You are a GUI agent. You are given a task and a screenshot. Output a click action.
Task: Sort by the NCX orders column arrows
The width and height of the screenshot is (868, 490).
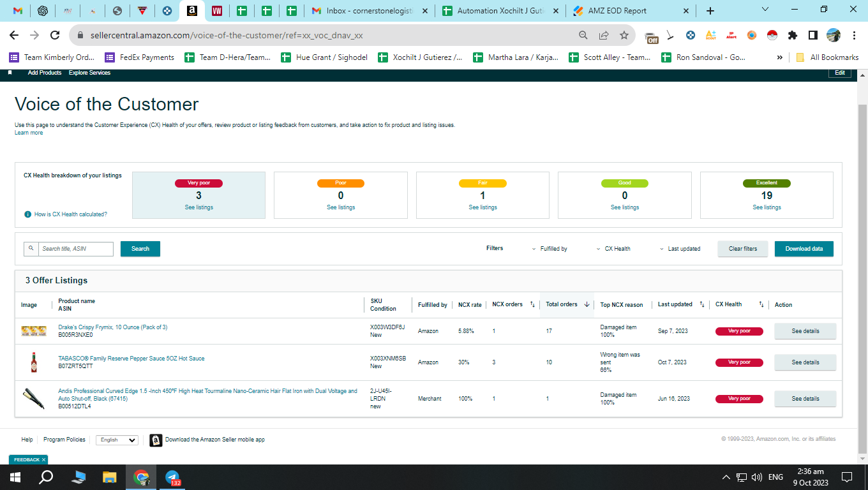pos(532,304)
